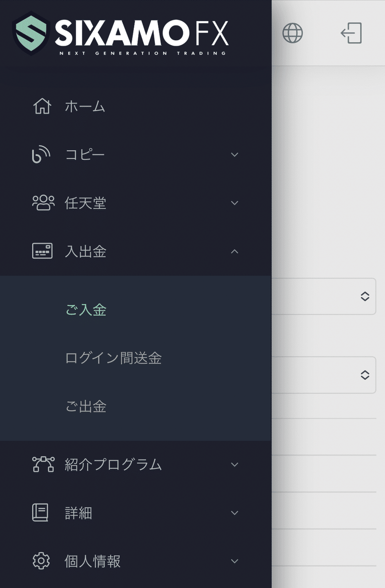Click the ご入金 link
The image size is (385, 588).
[86, 311]
